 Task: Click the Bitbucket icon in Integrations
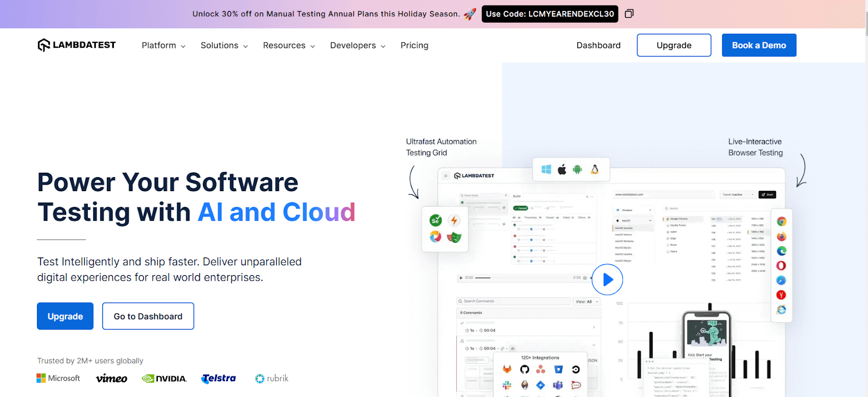(x=558, y=369)
